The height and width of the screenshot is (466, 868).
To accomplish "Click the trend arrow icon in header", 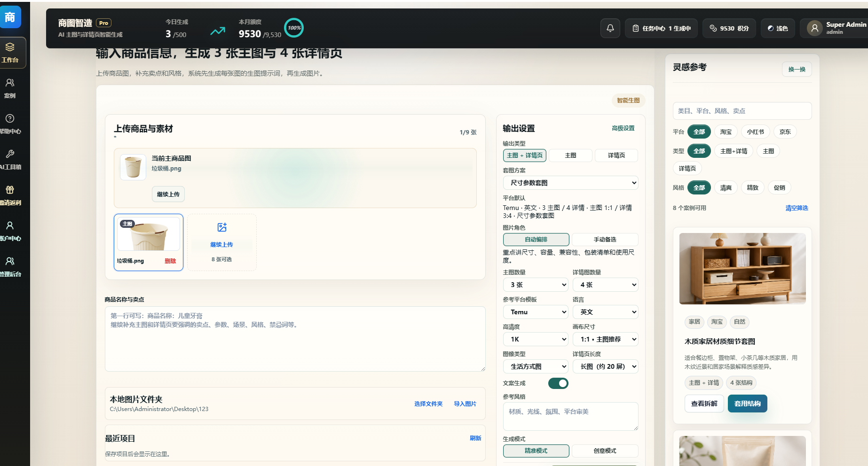I will 217,31.
